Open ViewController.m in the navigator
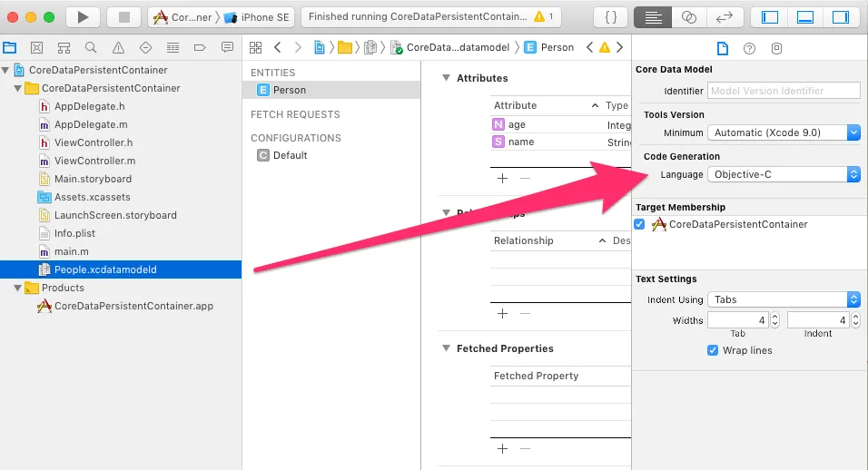Screen dimensions: 868x470 94,161
